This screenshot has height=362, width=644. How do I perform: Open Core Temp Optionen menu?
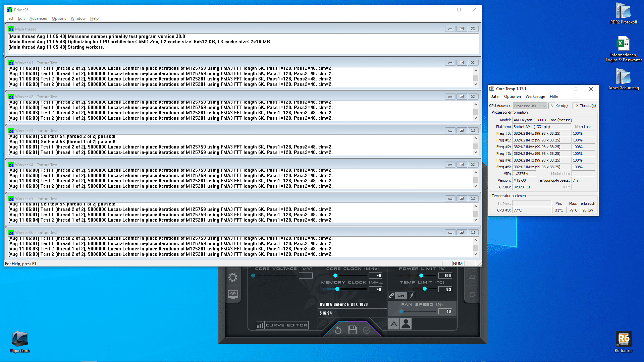pos(513,97)
